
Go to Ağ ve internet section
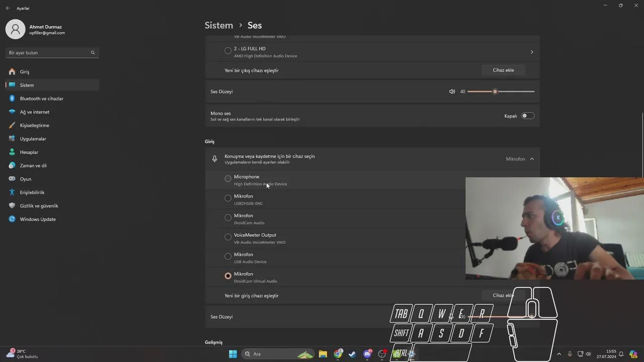pos(34,112)
